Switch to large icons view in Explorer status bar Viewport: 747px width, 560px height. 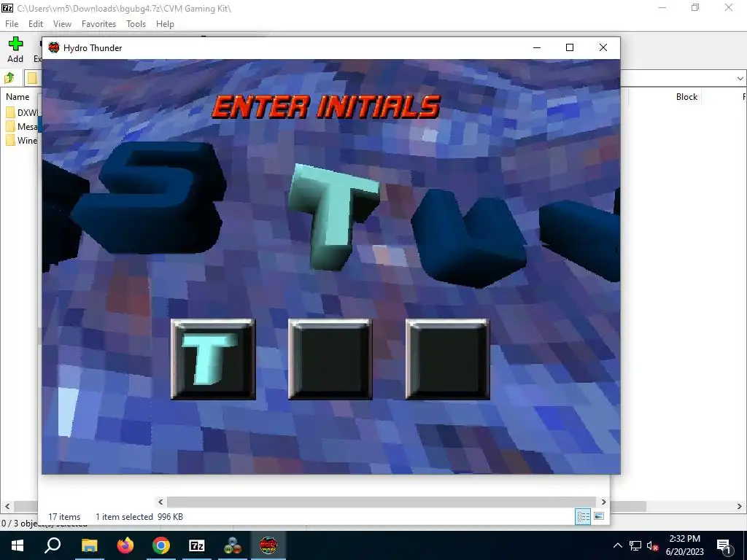[599, 516]
